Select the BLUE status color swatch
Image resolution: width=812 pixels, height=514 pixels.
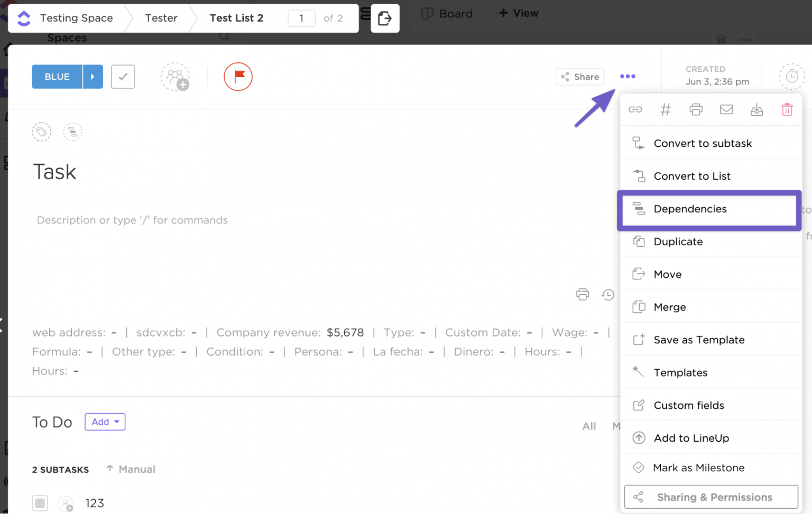point(57,77)
